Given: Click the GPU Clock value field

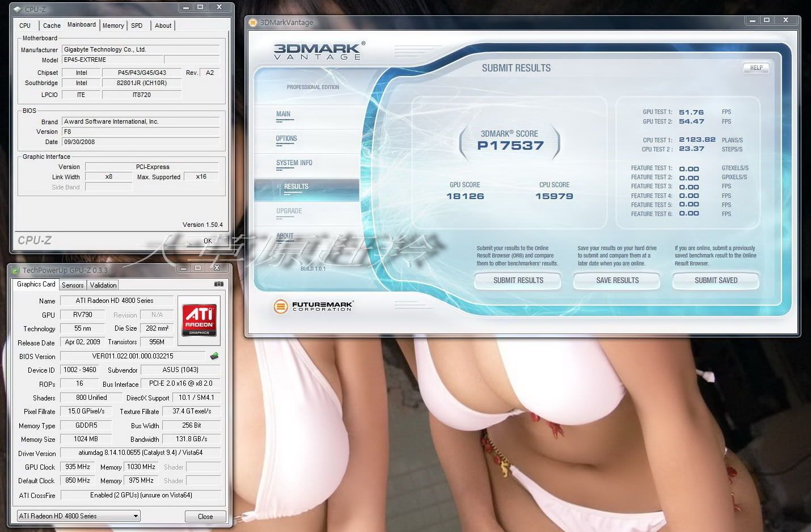Looking at the screenshot, I should [x=78, y=467].
